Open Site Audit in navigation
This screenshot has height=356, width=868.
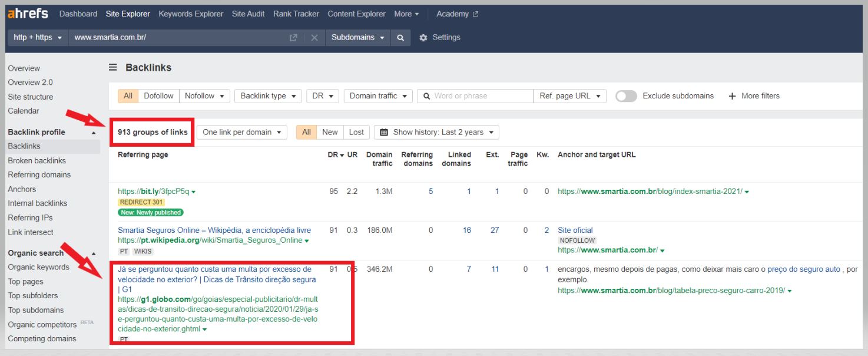point(249,14)
